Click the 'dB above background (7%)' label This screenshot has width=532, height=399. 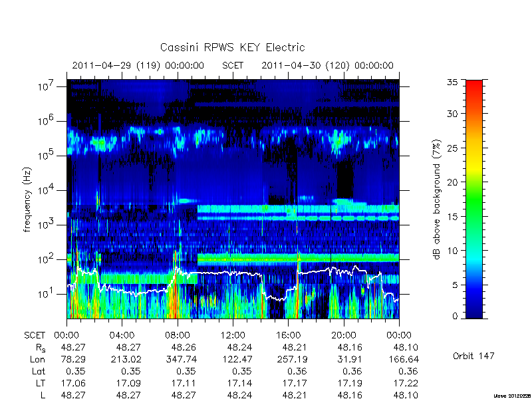(x=438, y=199)
